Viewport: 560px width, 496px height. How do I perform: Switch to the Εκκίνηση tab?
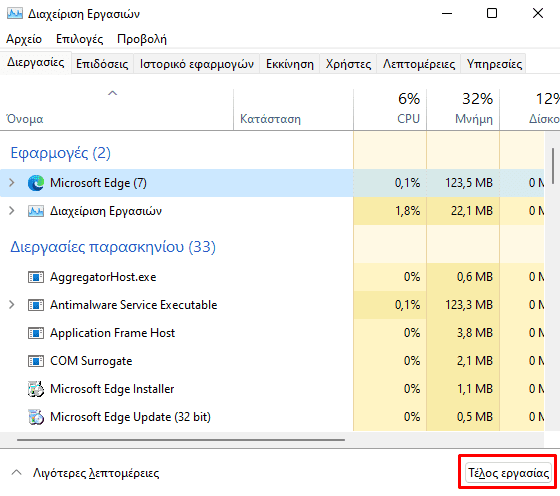(x=290, y=64)
